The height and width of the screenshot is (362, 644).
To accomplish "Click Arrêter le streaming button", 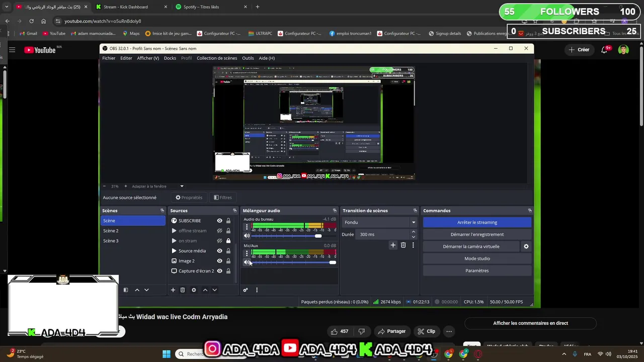I will 477,222.
